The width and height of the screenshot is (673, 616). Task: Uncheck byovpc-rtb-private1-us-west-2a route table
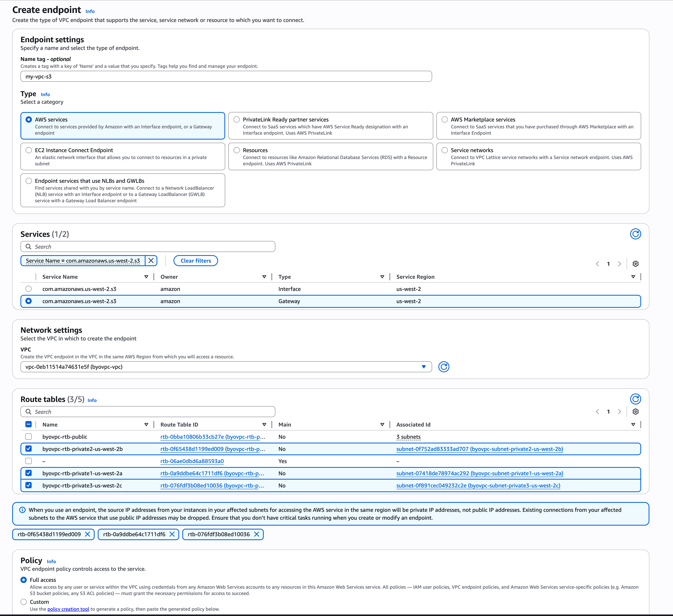[29, 473]
